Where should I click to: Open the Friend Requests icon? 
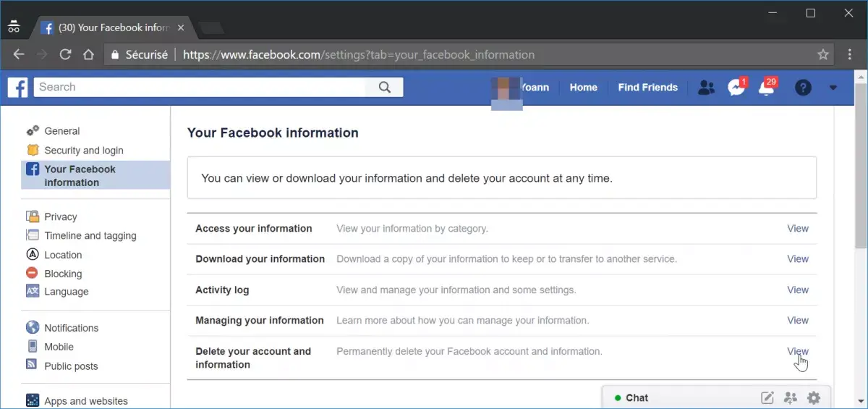tap(706, 88)
